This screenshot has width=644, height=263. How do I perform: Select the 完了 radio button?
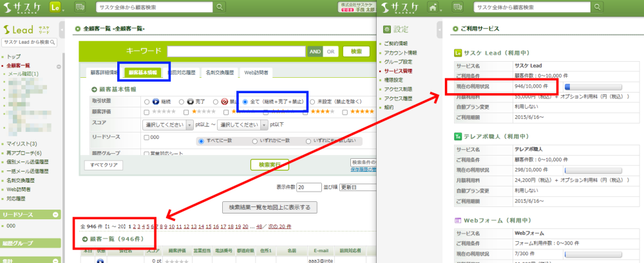pyautogui.click(x=182, y=102)
